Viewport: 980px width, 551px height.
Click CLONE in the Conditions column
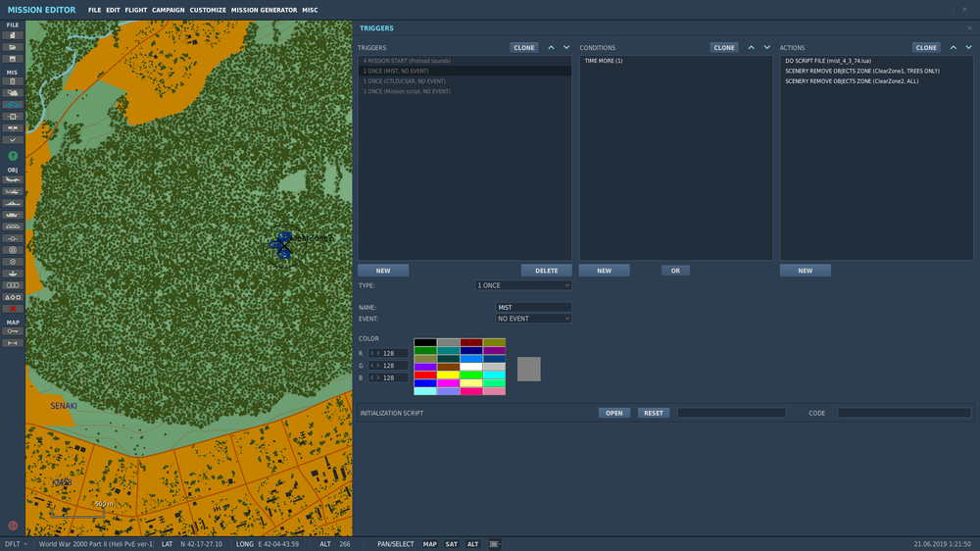pos(724,47)
